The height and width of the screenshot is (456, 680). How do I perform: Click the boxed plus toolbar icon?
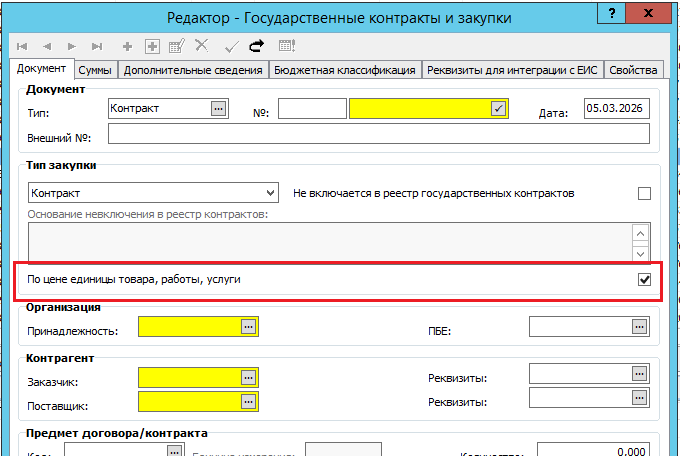pyautogui.click(x=153, y=46)
